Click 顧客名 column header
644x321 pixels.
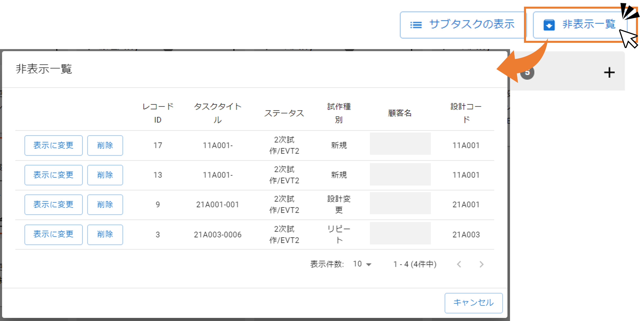tap(400, 113)
